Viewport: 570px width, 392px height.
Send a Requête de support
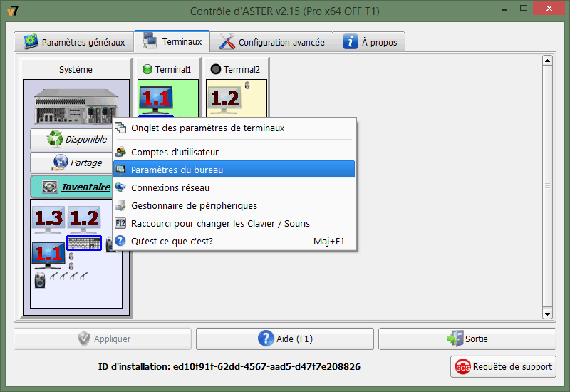[x=504, y=367]
